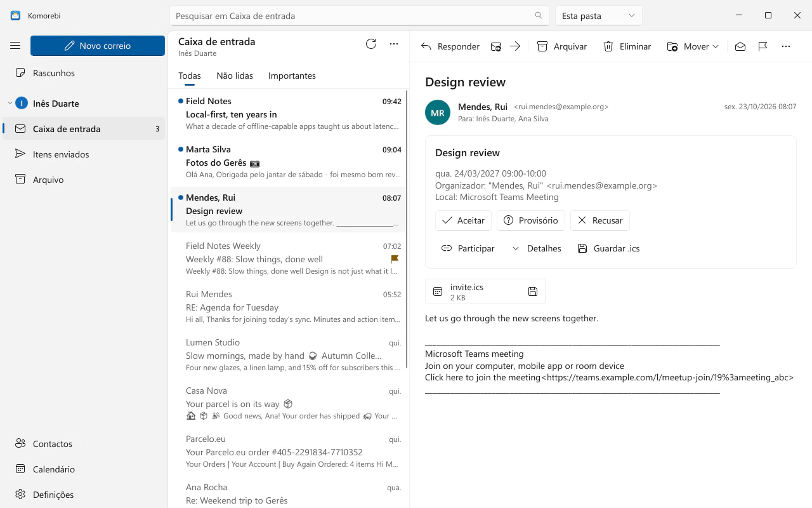Switch to the Todas tab
This screenshot has height=508, width=812.
click(x=190, y=76)
